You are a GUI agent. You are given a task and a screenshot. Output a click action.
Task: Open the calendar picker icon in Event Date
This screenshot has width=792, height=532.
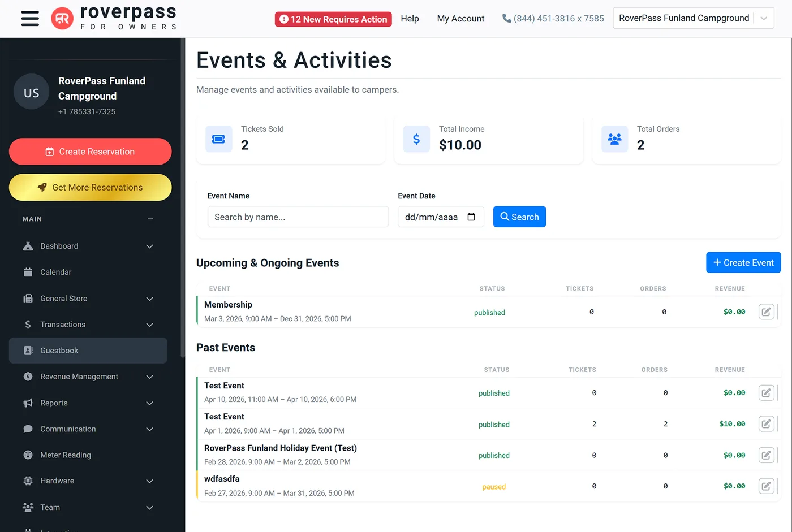pos(471,217)
